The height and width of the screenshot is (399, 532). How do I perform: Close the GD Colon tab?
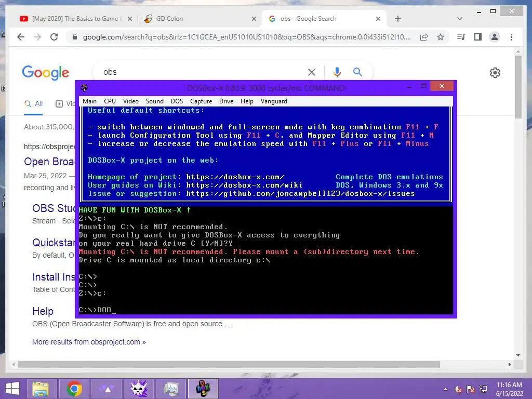click(x=254, y=19)
